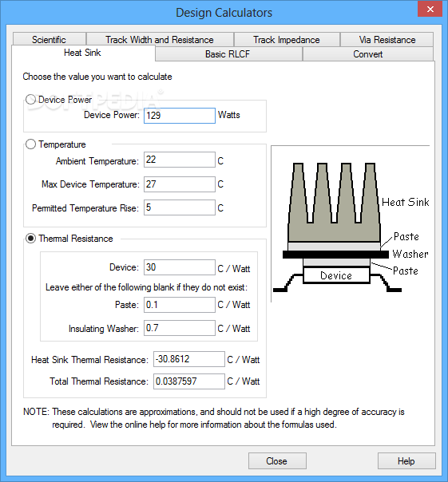Select the Temperature radio button
Screen dimensions: 448x482
(x=30, y=144)
